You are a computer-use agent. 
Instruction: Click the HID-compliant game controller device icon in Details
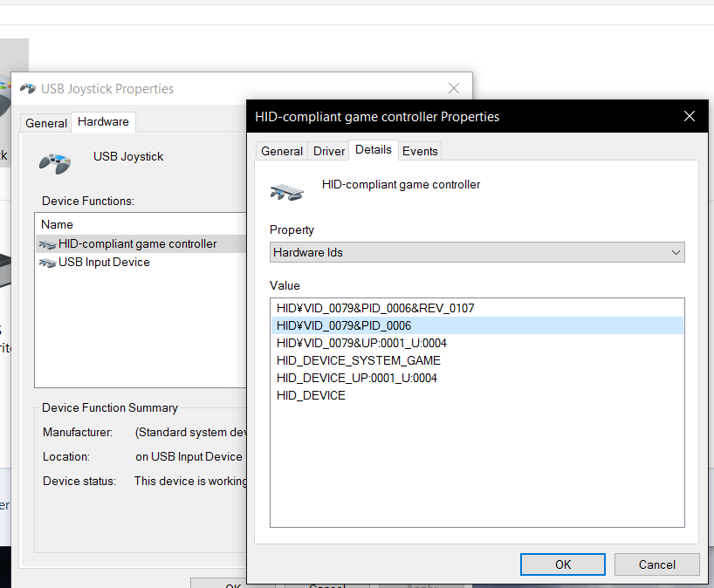[287, 193]
